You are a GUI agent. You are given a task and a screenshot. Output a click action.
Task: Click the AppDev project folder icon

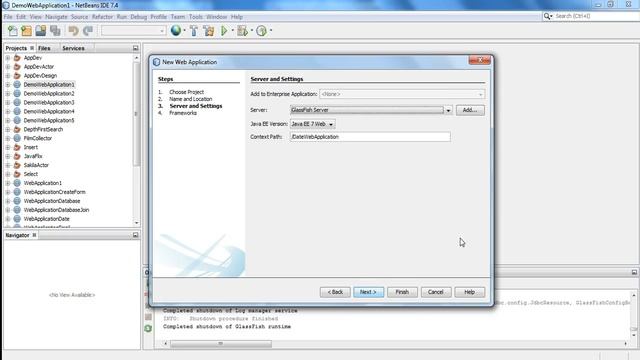17,58
